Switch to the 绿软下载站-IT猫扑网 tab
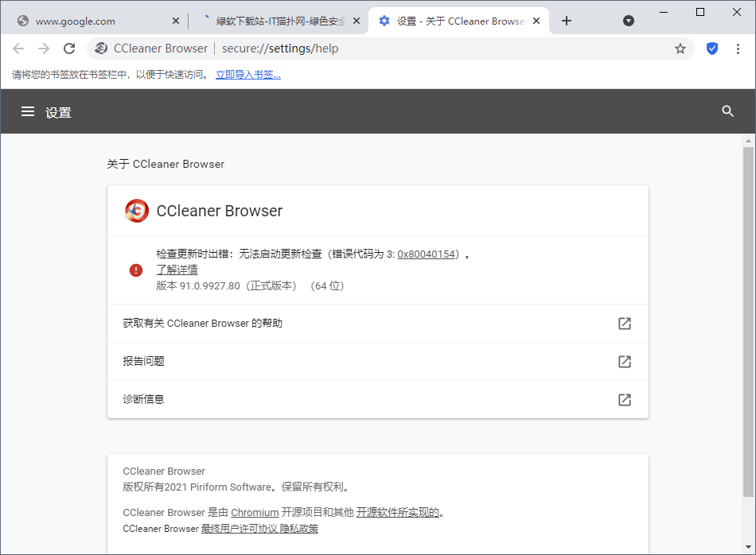Image resolution: width=756 pixels, height=555 pixels. pyautogui.click(x=277, y=21)
